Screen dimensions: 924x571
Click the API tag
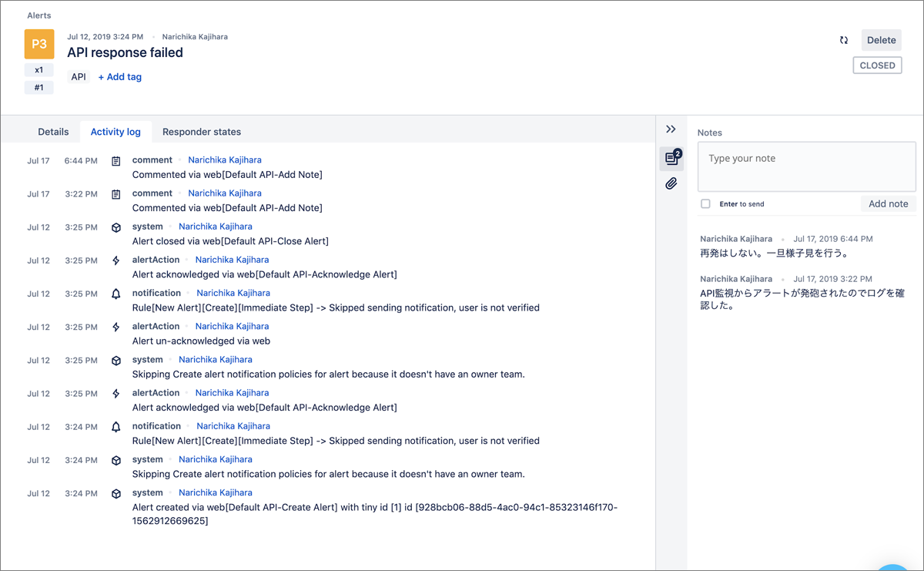(79, 76)
